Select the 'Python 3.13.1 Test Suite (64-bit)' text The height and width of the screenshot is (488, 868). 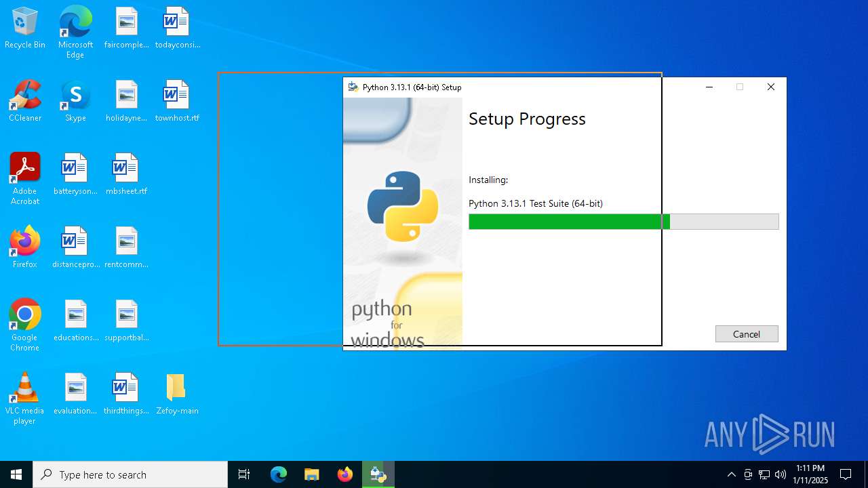(536, 203)
